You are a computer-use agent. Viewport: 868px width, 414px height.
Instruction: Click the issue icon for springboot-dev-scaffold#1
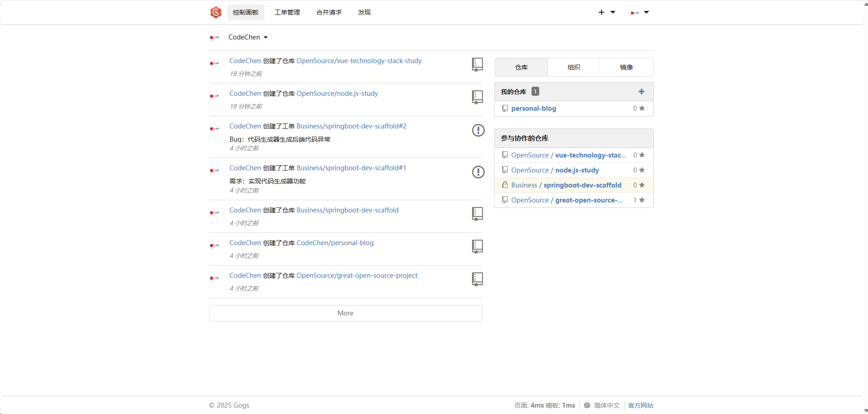[x=478, y=172]
